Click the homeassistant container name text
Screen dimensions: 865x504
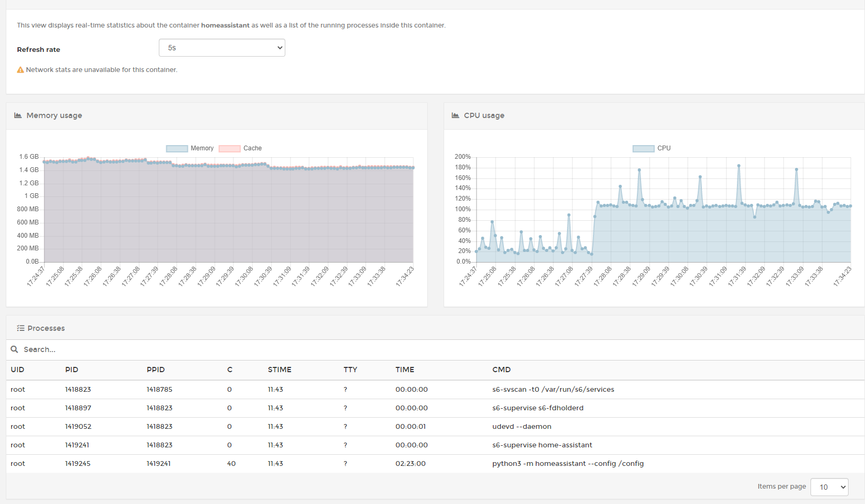point(225,25)
